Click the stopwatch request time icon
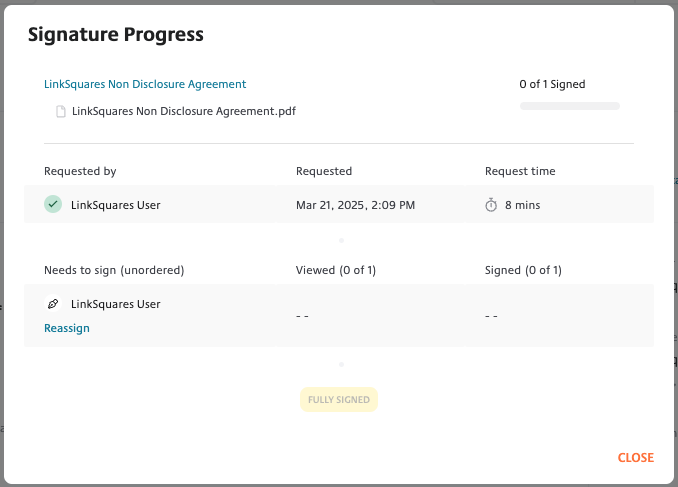Image resolution: width=678 pixels, height=487 pixels. pyautogui.click(x=491, y=205)
